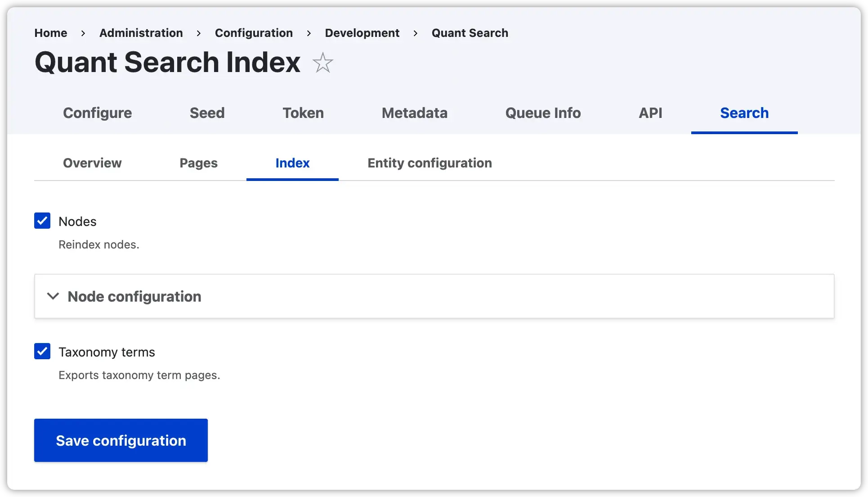The height and width of the screenshot is (497, 868).
Task: Select the Token tab
Action: (x=303, y=113)
